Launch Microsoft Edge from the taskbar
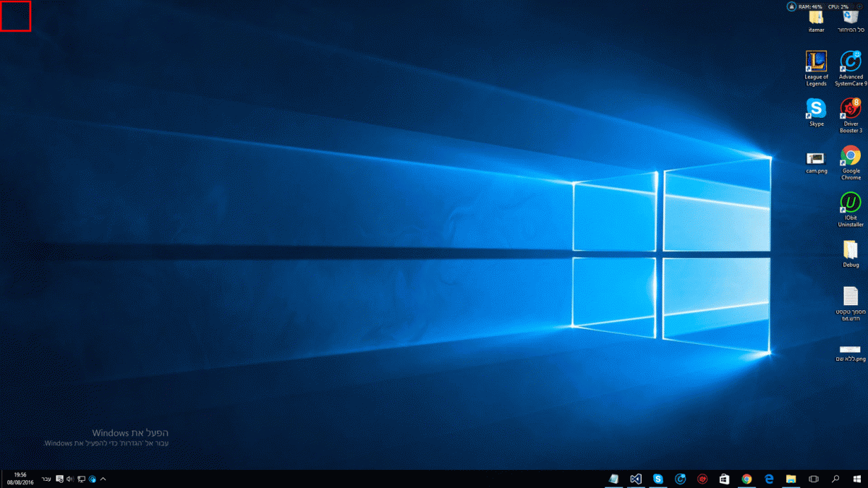 (769, 479)
